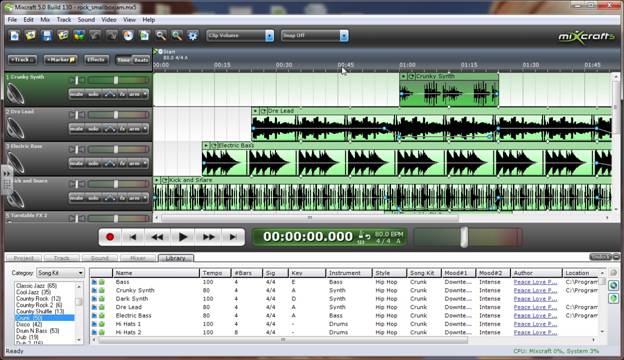Click the +Marker button
This screenshot has height=360, width=624.
pos(60,60)
